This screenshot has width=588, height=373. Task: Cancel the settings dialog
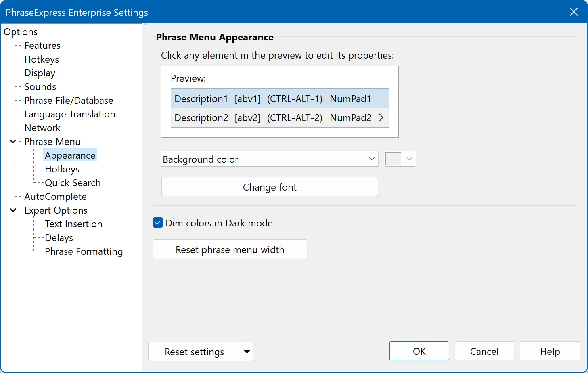[484, 351]
